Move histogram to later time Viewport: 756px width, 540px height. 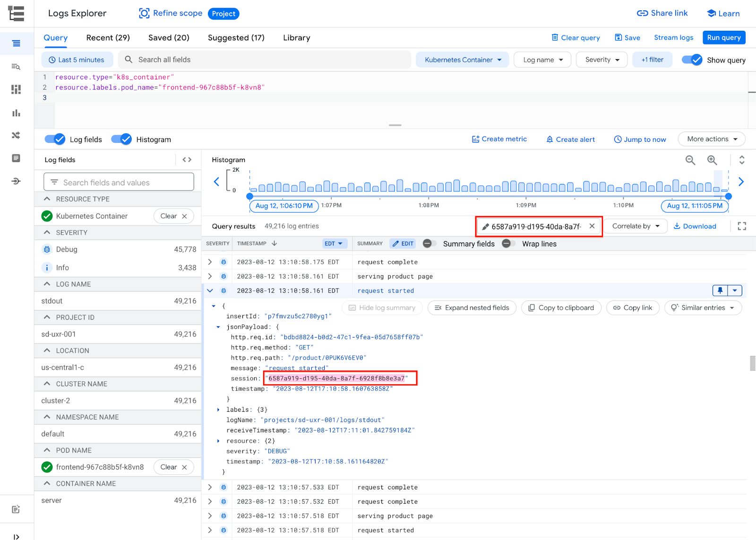point(741,182)
